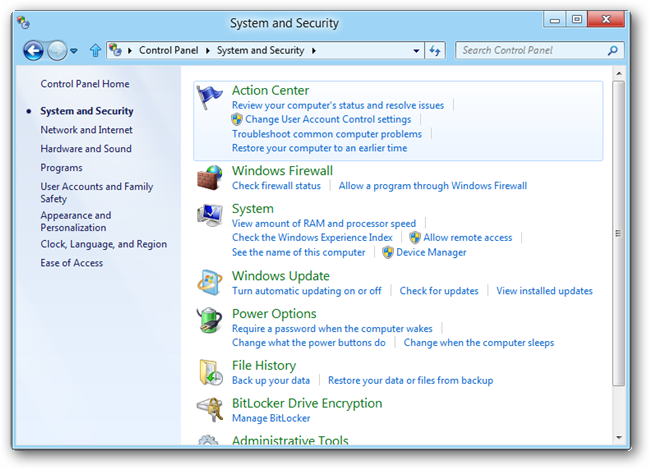Expand the arrow after System and Security breadcrumb
The height and width of the screenshot is (469, 650).
pyautogui.click(x=314, y=51)
